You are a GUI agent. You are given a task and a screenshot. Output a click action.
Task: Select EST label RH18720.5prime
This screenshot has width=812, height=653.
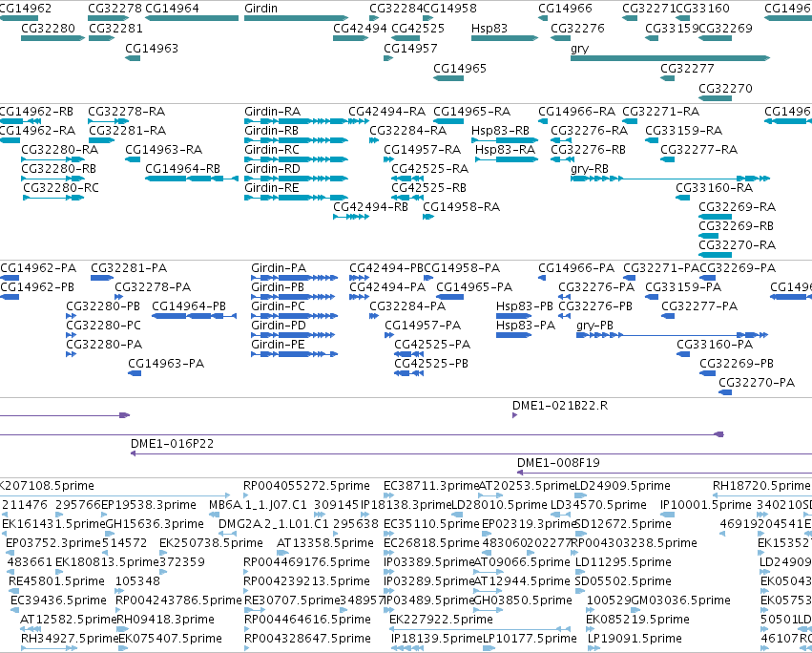(761, 486)
